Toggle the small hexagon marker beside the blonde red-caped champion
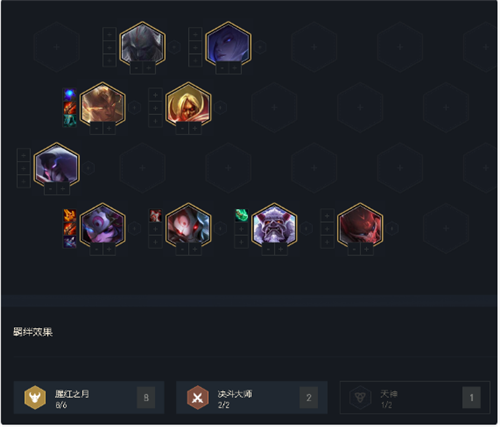The image size is (500, 429). (x=220, y=108)
